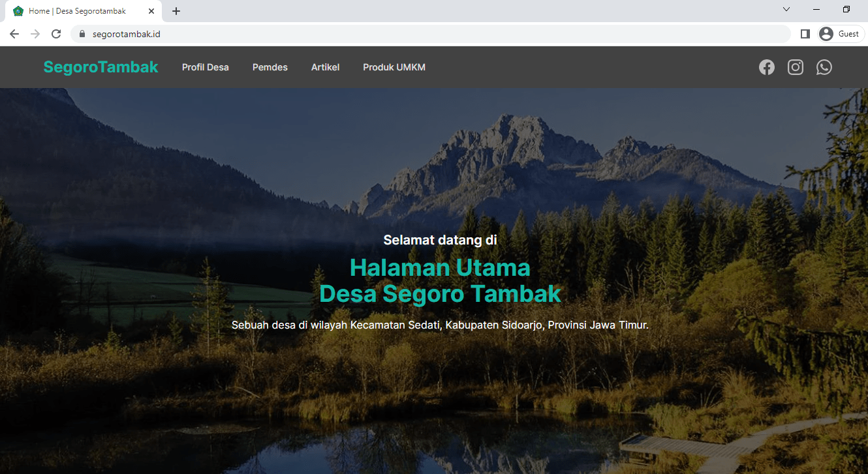Screen dimensions: 868x474
Task: Open the Produk UMKM page
Action: (x=394, y=67)
